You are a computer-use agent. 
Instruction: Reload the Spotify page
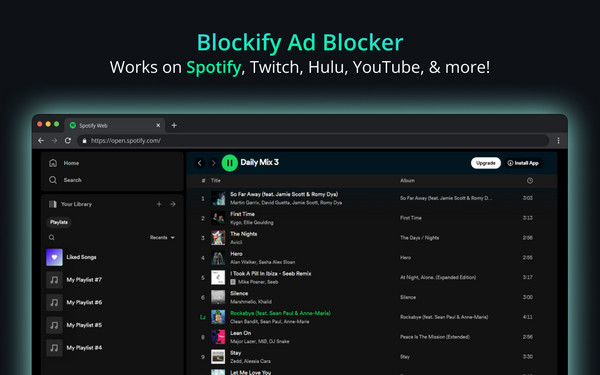tap(68, 140)
